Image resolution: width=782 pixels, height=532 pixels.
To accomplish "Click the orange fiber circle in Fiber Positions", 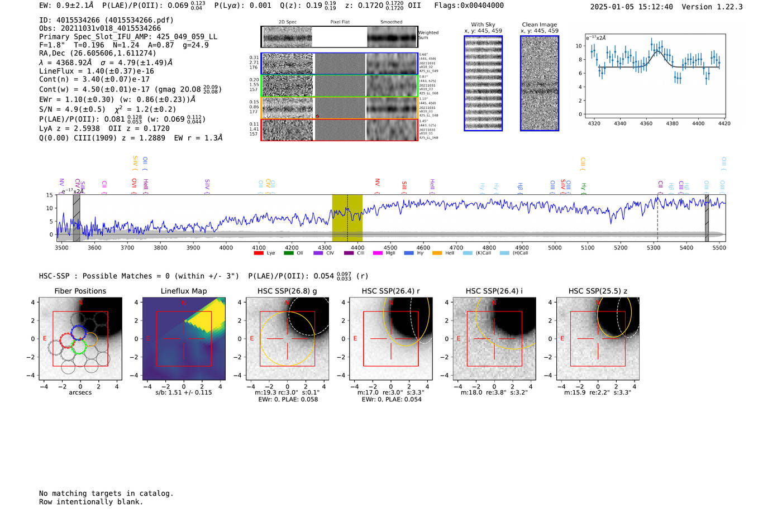I will point(90,339).
